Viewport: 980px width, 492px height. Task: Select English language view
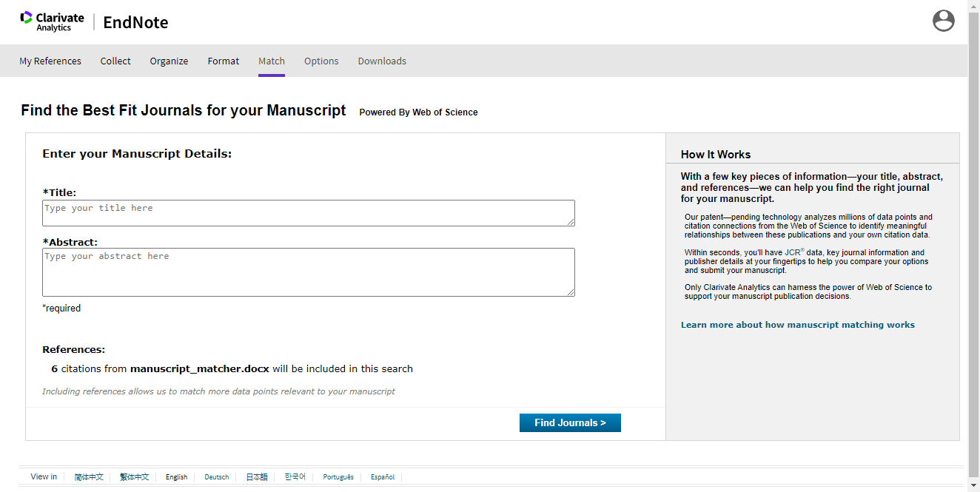[x=176, y=477]
